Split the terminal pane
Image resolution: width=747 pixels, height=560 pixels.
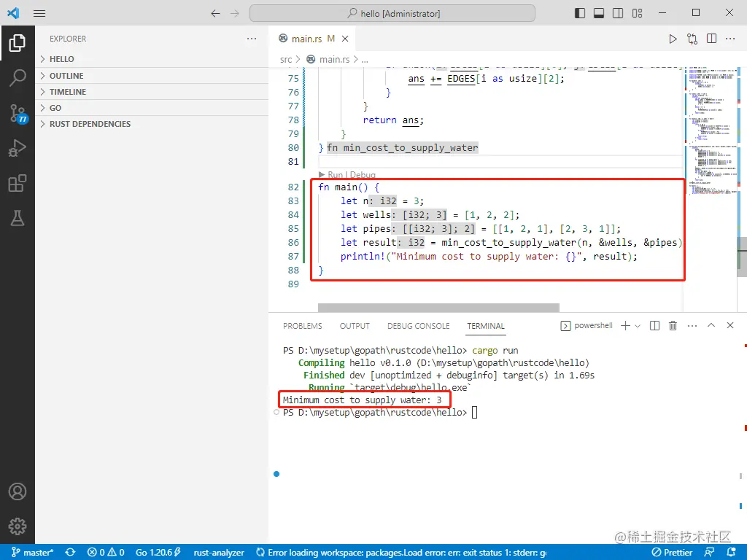654,326
